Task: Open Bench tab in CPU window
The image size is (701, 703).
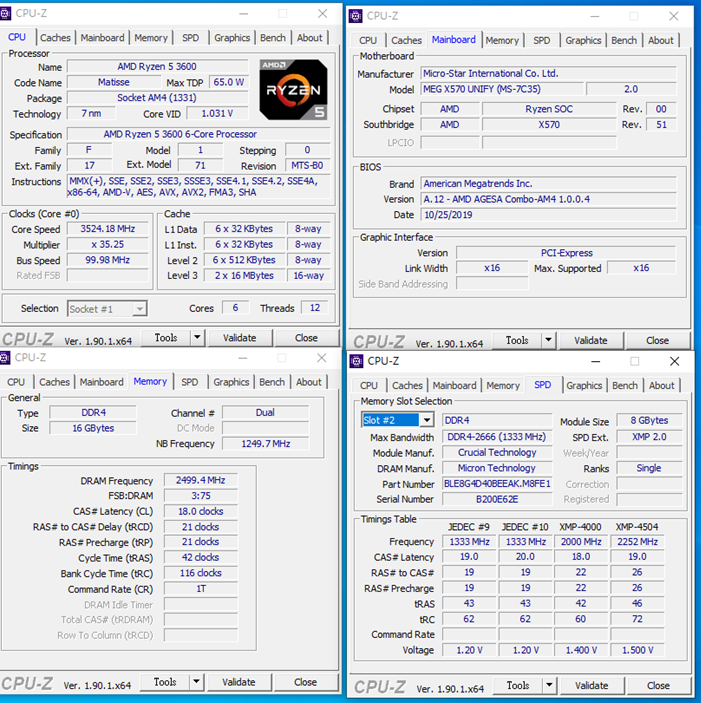Action: click(x=273, y=38)
